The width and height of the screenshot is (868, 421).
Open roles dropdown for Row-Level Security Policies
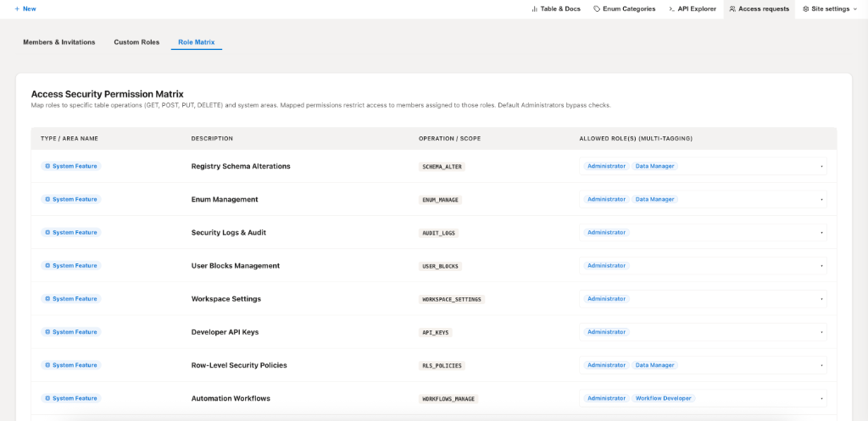coord(703,365)
